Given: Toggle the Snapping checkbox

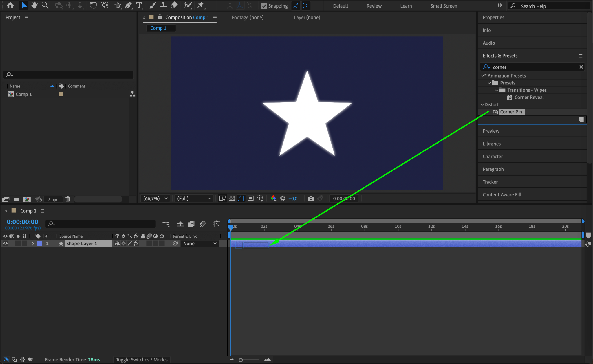Looking at the screenshot, I should pos(264,6).
